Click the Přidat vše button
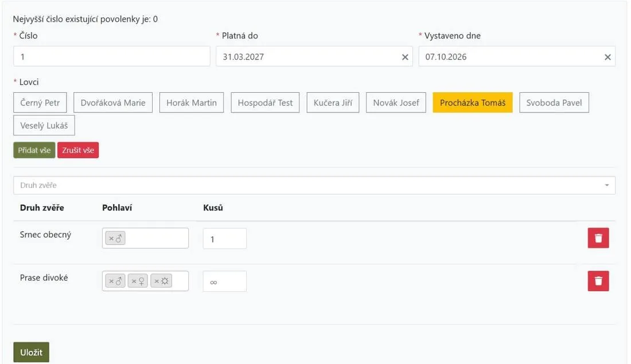The height and width of the screenshot is (364, 631). point(34,150)
